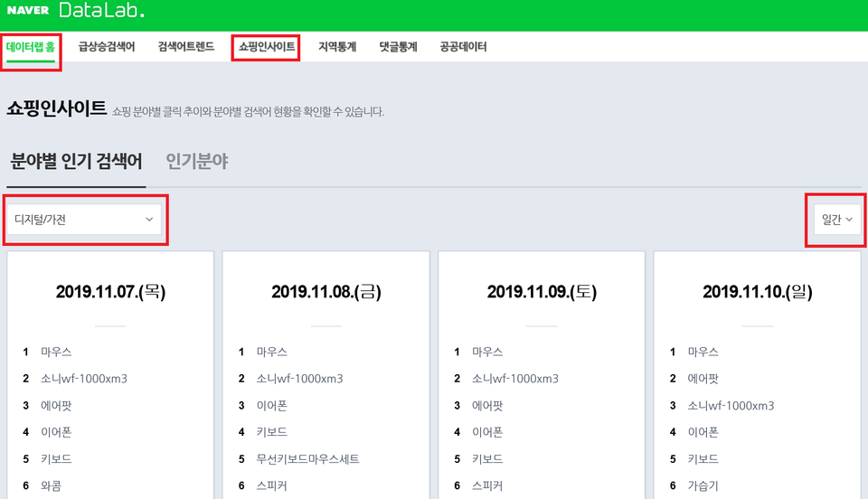The height and width of the screenshot is (499, 868).
Task: Click 키보드 ranked 5 on 2019.11.09.(토)
Action: point(487,459)
